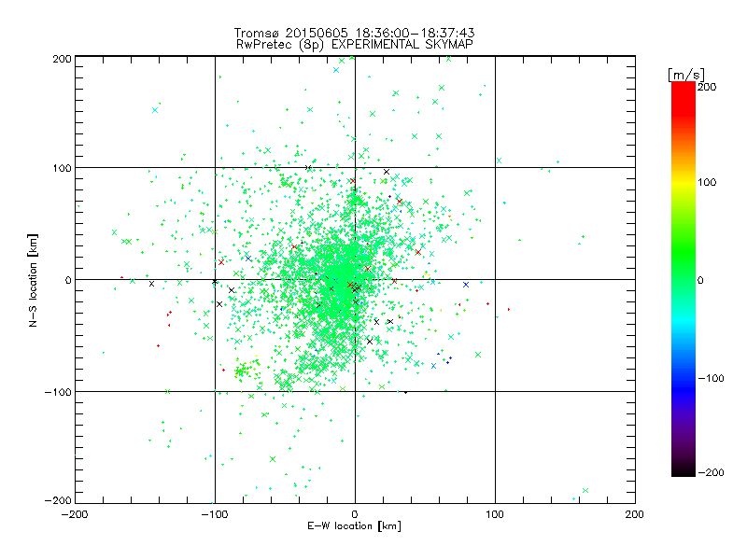Click the yellow 100 m/s band on colorbar

click(x=684, y=182)
